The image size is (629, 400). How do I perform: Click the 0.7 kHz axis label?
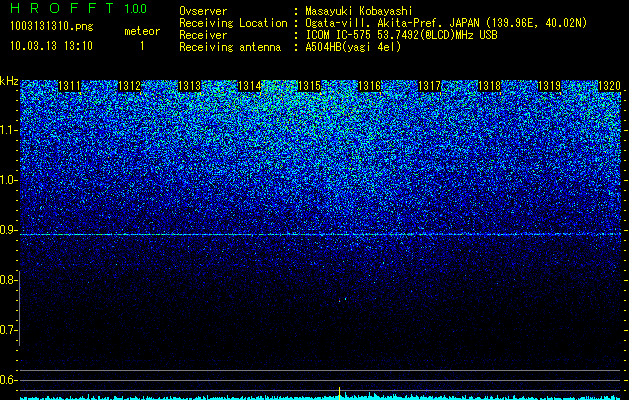tap(8, 330)
